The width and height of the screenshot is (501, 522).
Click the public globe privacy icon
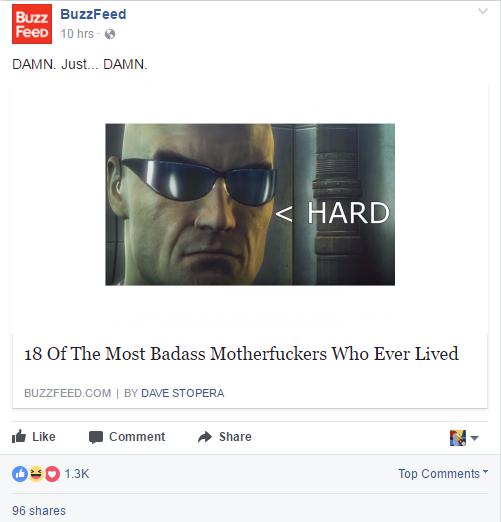110,34
